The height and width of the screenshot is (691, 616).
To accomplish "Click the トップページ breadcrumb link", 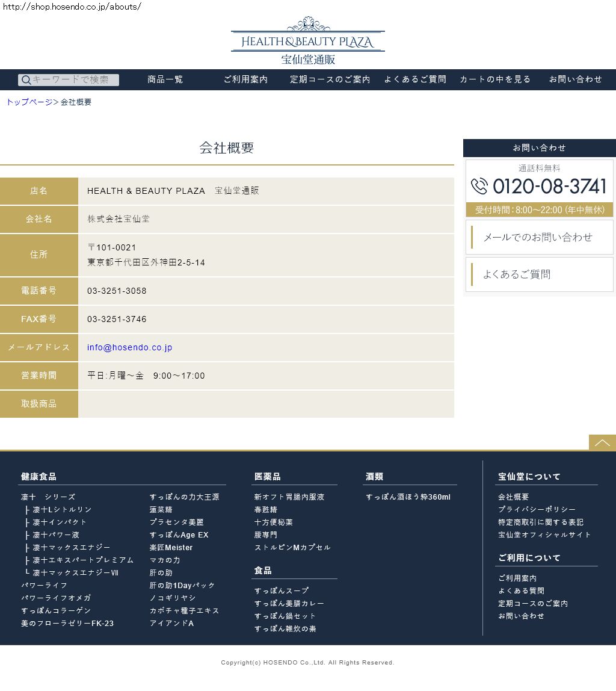I will point(29,102).
